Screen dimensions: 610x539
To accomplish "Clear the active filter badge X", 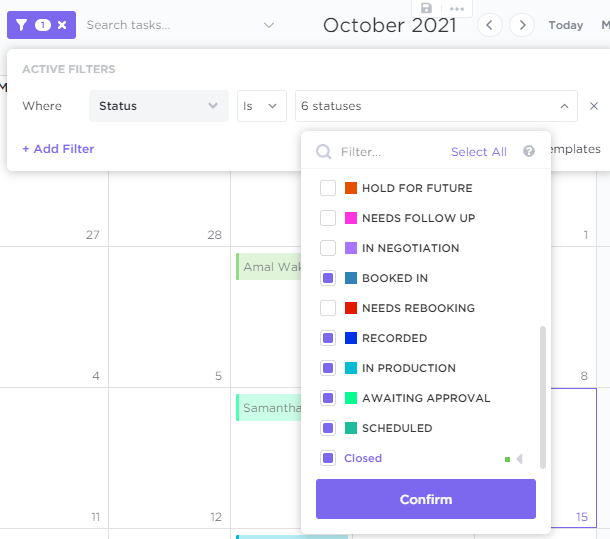I will [62, 25].
